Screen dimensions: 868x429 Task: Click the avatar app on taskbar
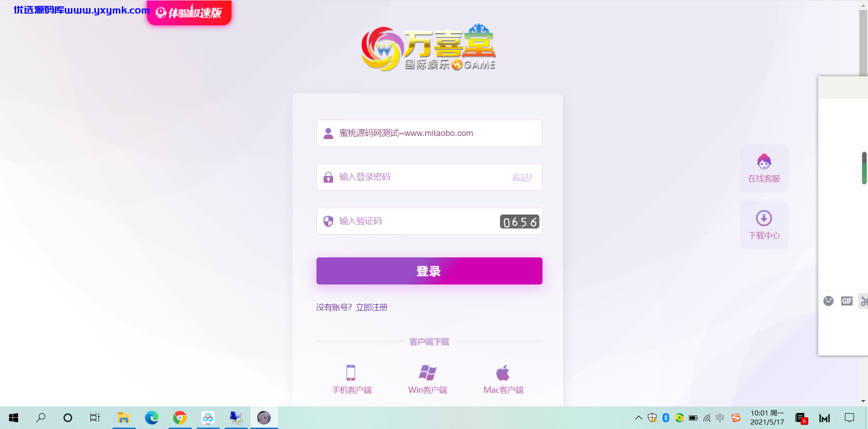(264, 418)
